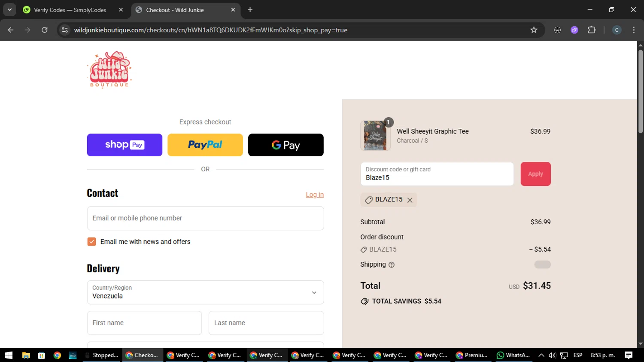The image size is (644, 362).
Task: View site information icon in address bar
Action: tap(65, 30)
